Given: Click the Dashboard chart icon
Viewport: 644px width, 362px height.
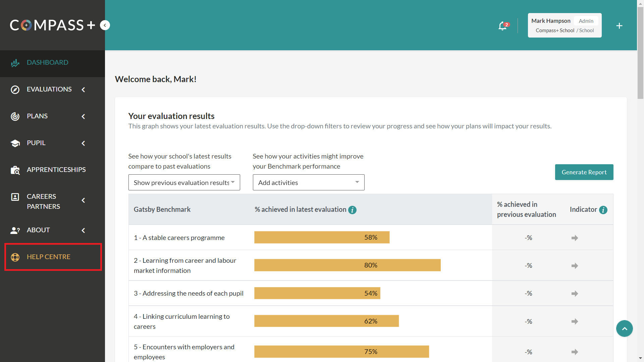Looking at the screenshot, I should [15, 63].
